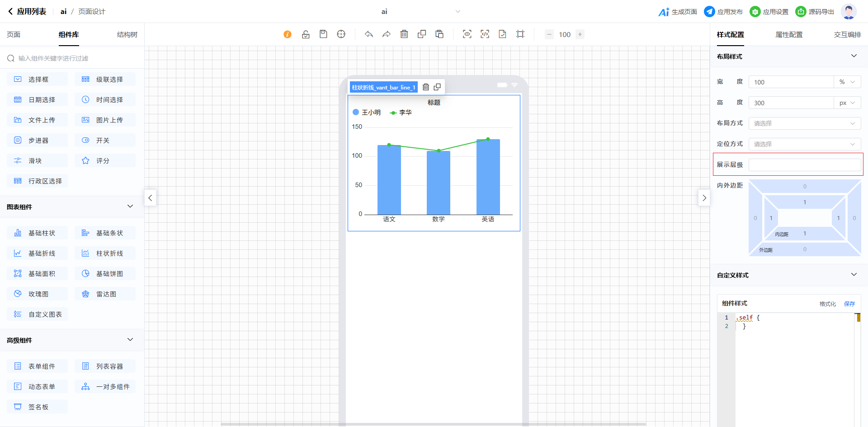Open the code view icon in toolbar

485,34
